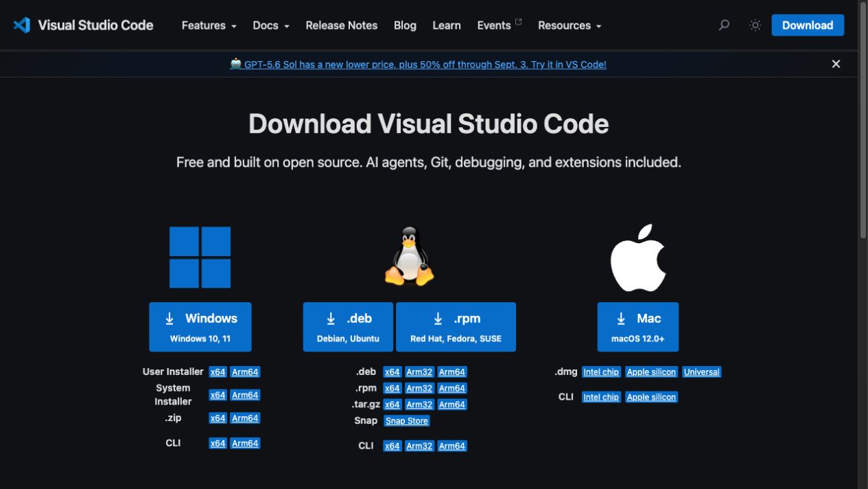Viewport: 868px width, 489px height.
Task: Expand the Resources dropdown menu
Action: pos(570,25)
